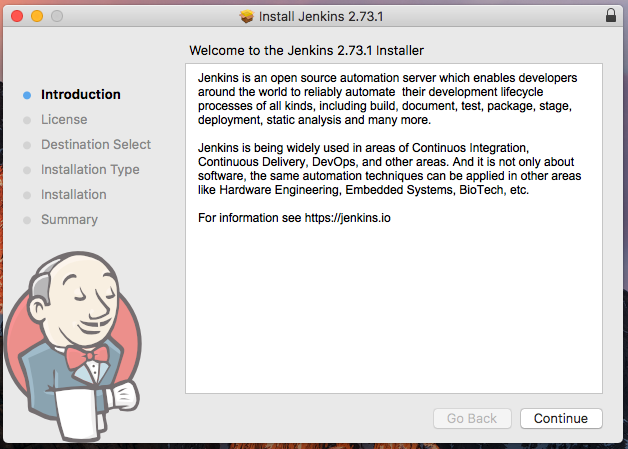Click the gray bullet beside License
This screenshot has width=628, height=449.
27,120
